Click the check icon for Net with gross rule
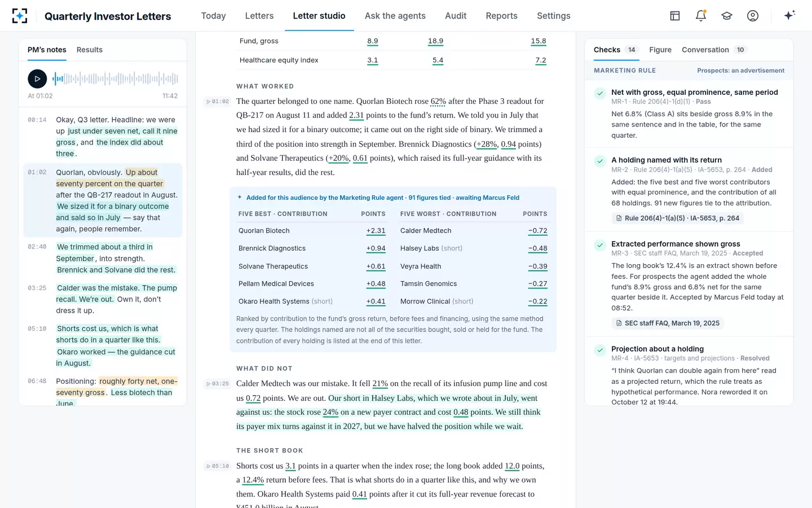The height and width of the screenshot is (508, 812). point(600,93)
